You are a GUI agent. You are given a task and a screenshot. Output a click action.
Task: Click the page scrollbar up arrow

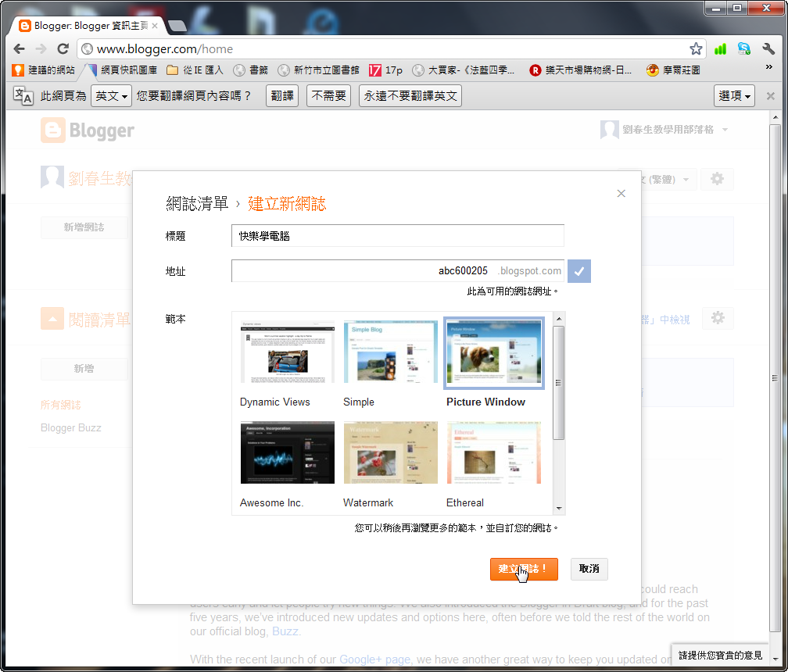pyautogui.click(x=775, y=117)
